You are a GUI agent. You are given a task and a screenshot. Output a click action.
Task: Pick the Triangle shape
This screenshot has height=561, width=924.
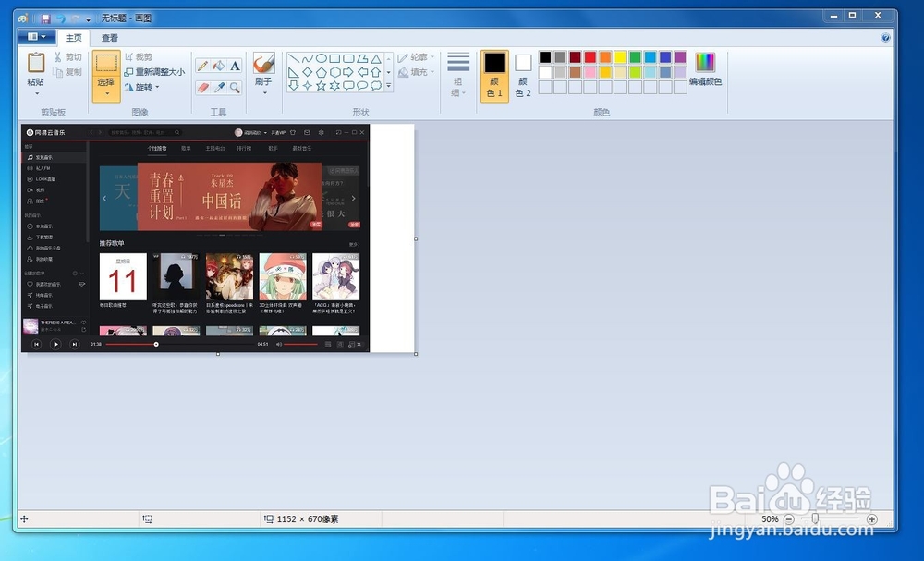pos(376,58)
